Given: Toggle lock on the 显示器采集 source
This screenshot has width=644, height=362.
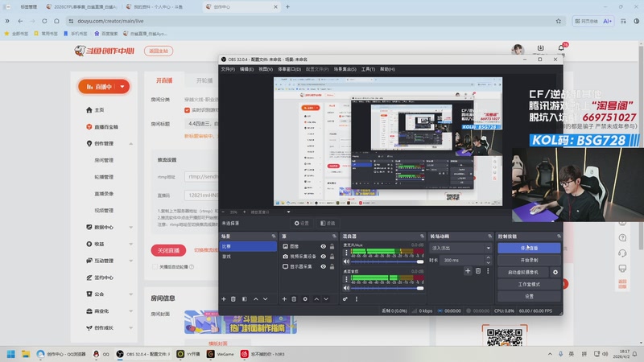Looking at the screenshot, I should click(332, 267).
